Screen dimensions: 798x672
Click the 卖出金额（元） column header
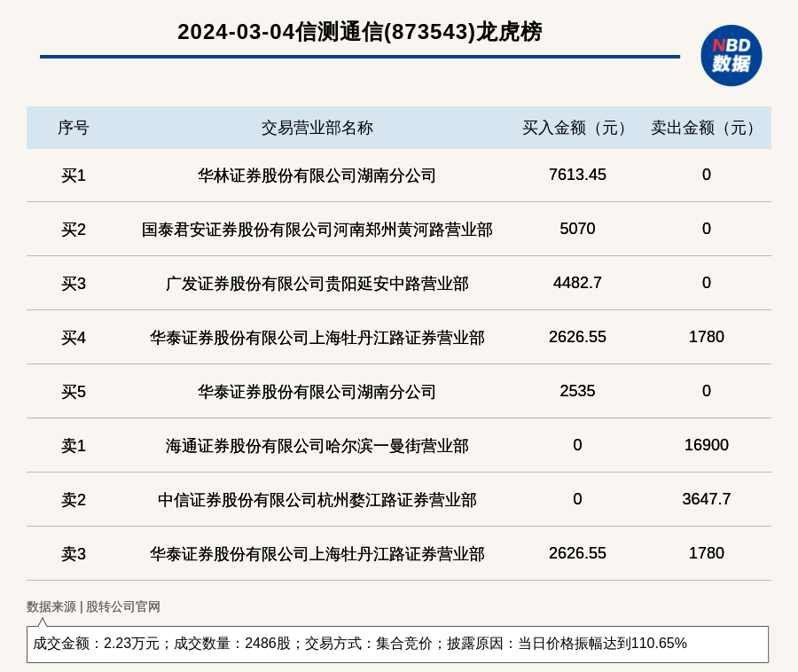[706, 128]
